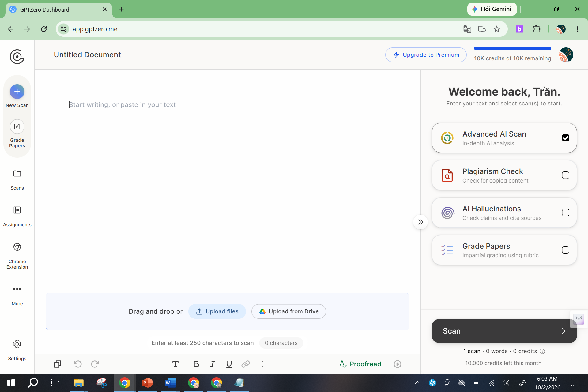Insert a link with the link icon
This screenshot has width=588, height=392.
pos(246,364)
